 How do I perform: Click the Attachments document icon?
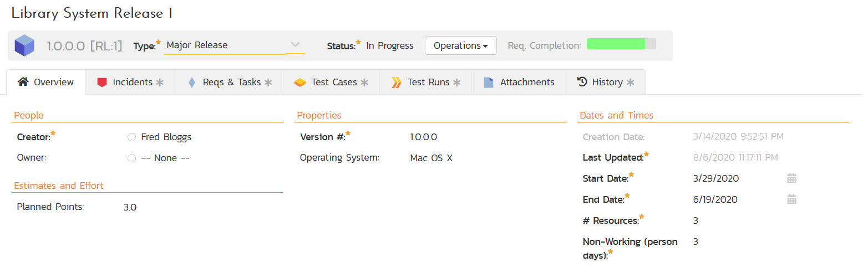click(489, 83)
